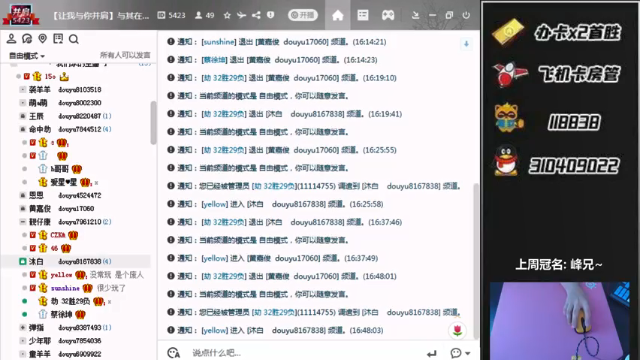Expand the 弹指 sub-channel
This screenshot has width=640, height=360.
(23, 327)
